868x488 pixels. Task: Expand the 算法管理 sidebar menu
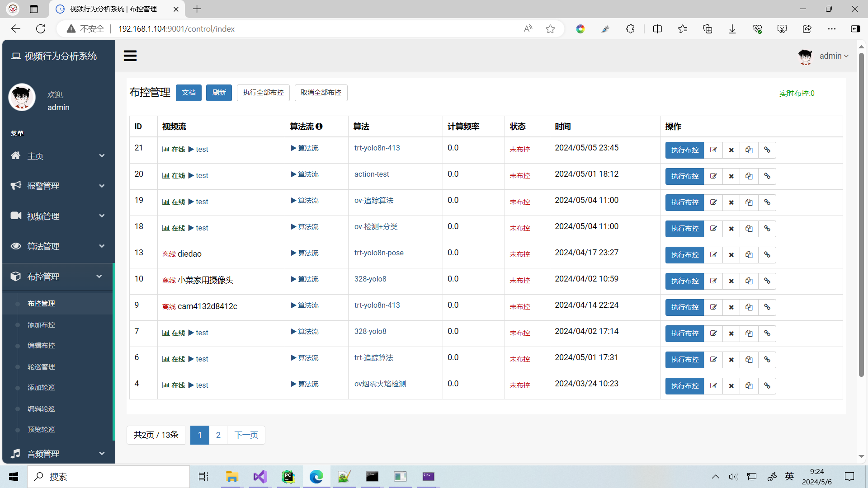pyautogui.click(x=57, y=246)
